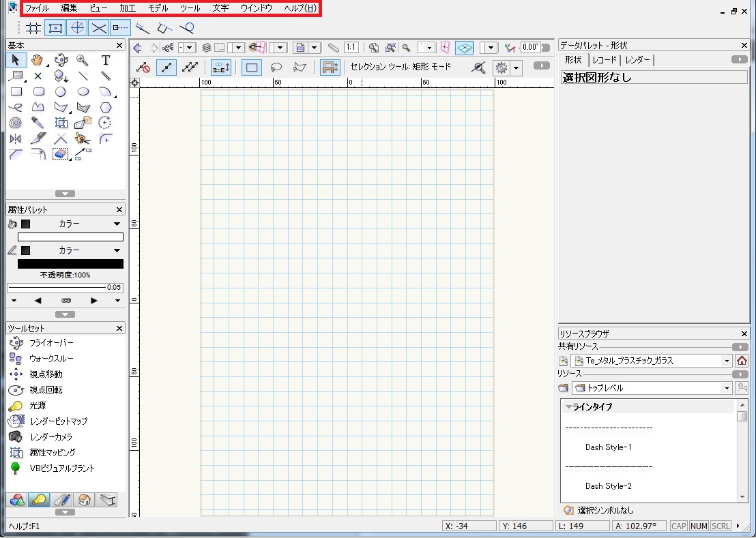Enable Rectangular selection mode

pyautogui.click(x=252, y=68)
